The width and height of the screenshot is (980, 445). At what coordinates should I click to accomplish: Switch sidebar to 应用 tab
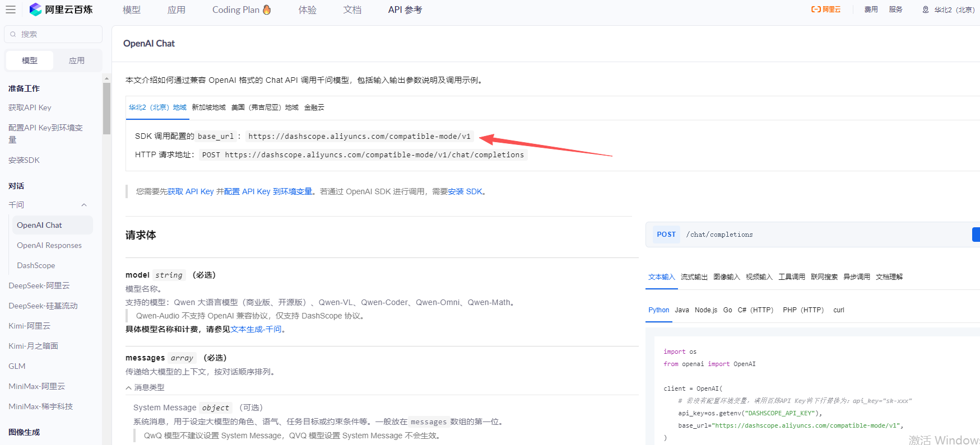click(x=77, y=60)
